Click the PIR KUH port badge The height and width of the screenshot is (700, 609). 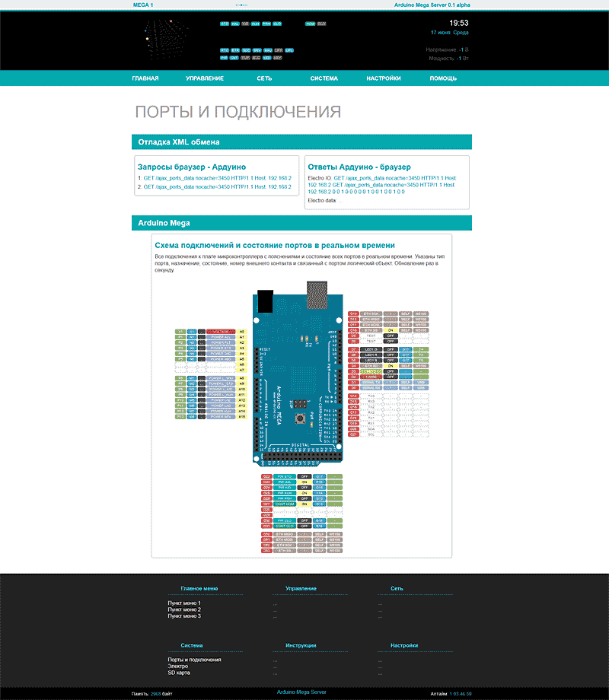pos(285,493)
